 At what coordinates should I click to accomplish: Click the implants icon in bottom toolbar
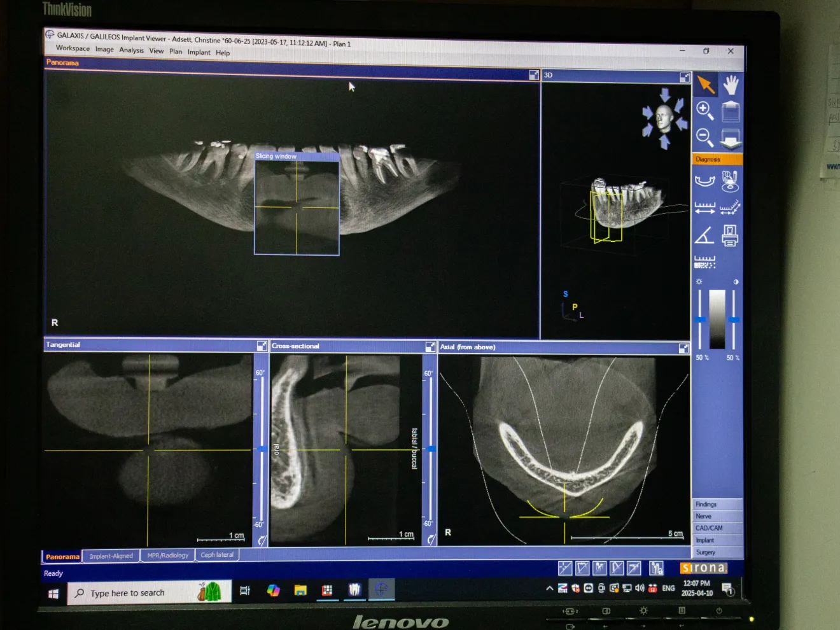(656, 568)
